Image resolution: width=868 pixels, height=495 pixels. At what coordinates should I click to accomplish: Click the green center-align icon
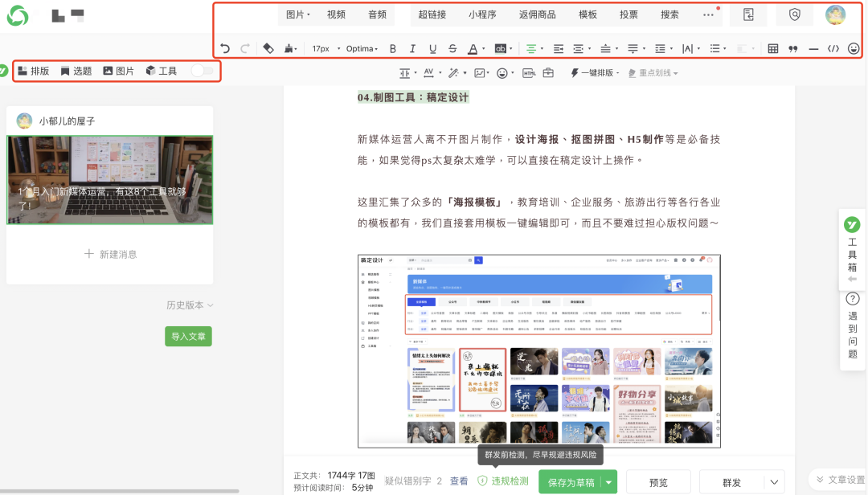point(531,49)
